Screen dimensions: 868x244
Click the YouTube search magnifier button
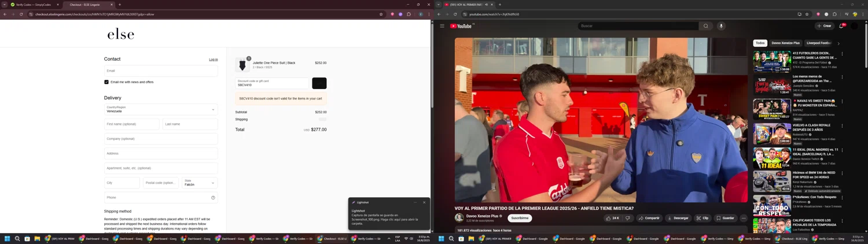tap(705, 26)
